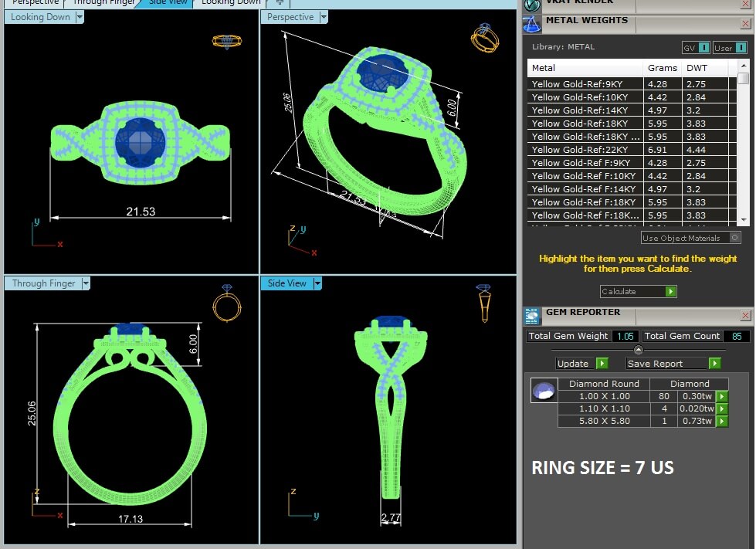Image resolution: width=756 pixels, height=549 pixels.
Task: Click the green arrow next to Calculate
Action: [x=670, y=292]
